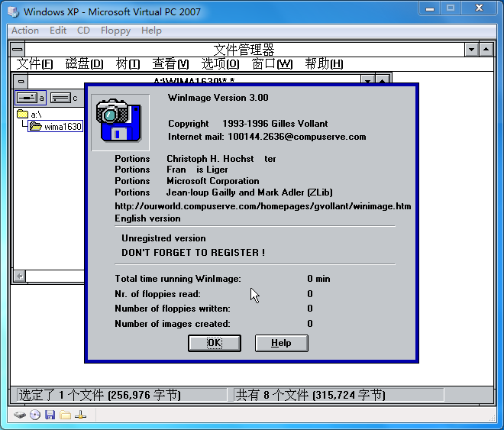Screen dimensions: 504x430
Task: Select drive a: icon
Action: pos(31,98)
